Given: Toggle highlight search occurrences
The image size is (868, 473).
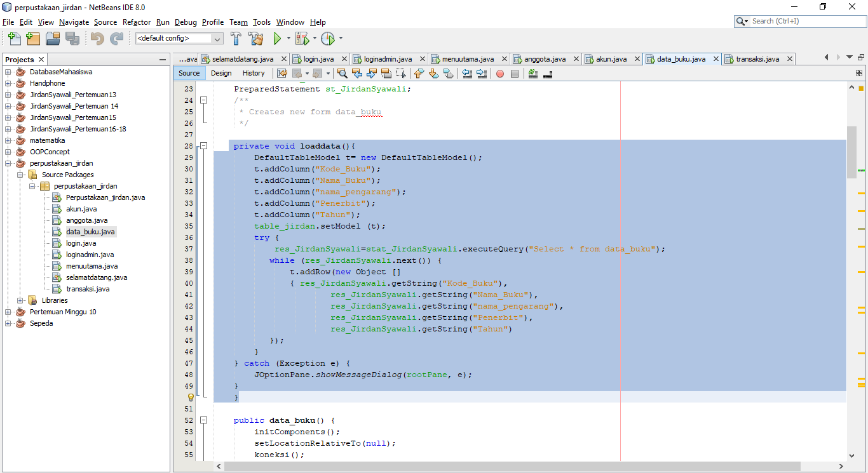Looking at the screenshot, I should pyautogui.click(x=386, y=74).
